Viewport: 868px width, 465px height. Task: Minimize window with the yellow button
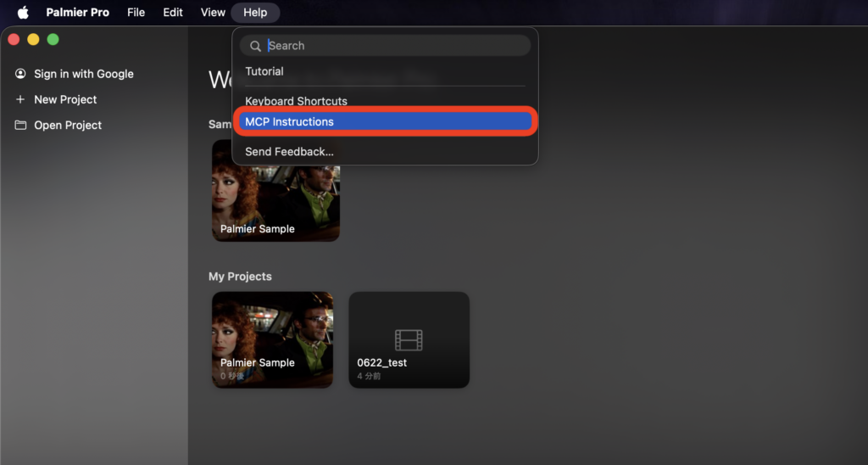point(33,39)
